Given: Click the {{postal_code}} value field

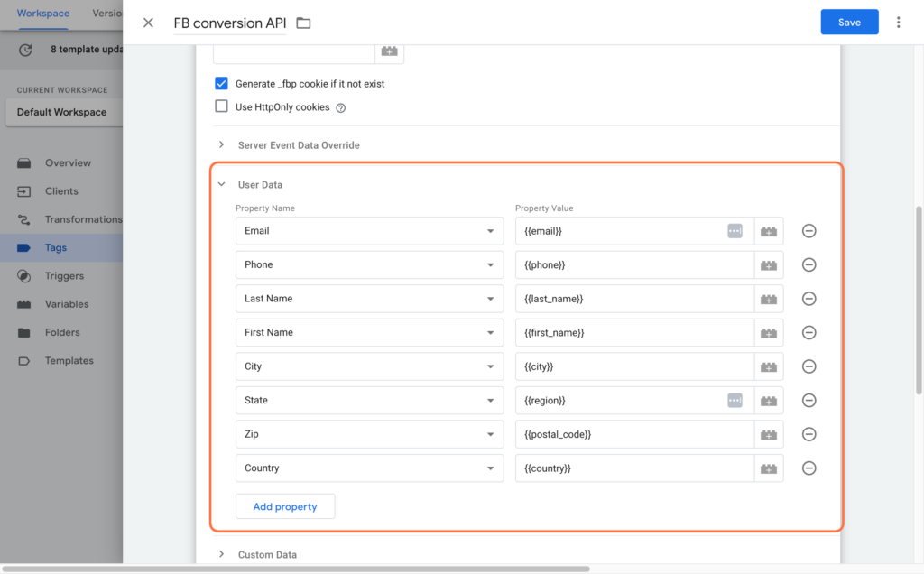Looking at the screenshot, I should 634,434.
